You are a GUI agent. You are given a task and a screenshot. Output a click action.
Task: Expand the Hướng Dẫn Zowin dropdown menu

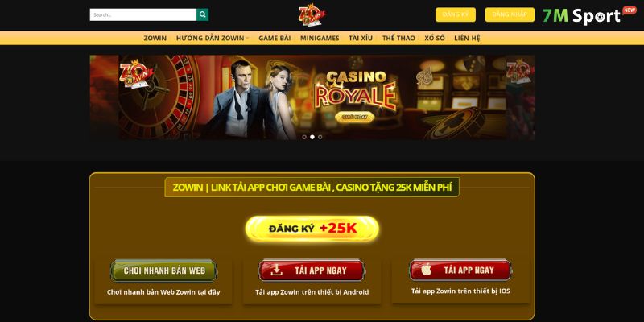tap(213, 38)
